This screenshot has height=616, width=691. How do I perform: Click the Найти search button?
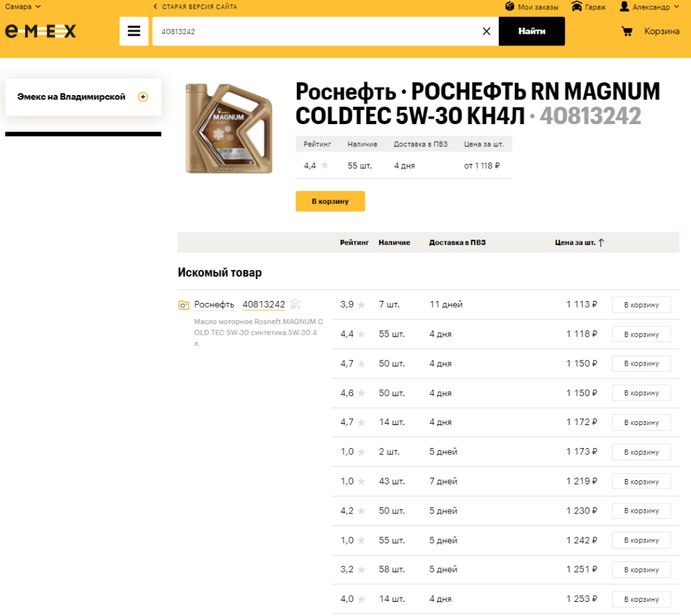click(x=532, y=31)
